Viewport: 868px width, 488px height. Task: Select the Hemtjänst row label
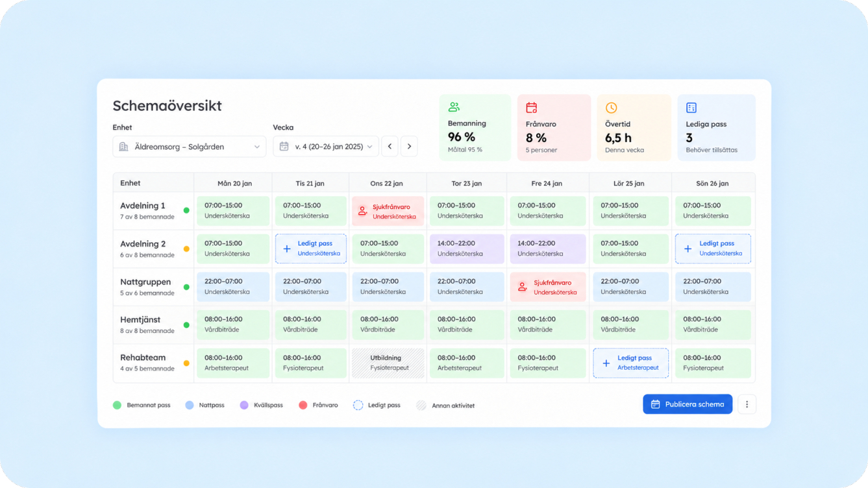tap(140, 320)
